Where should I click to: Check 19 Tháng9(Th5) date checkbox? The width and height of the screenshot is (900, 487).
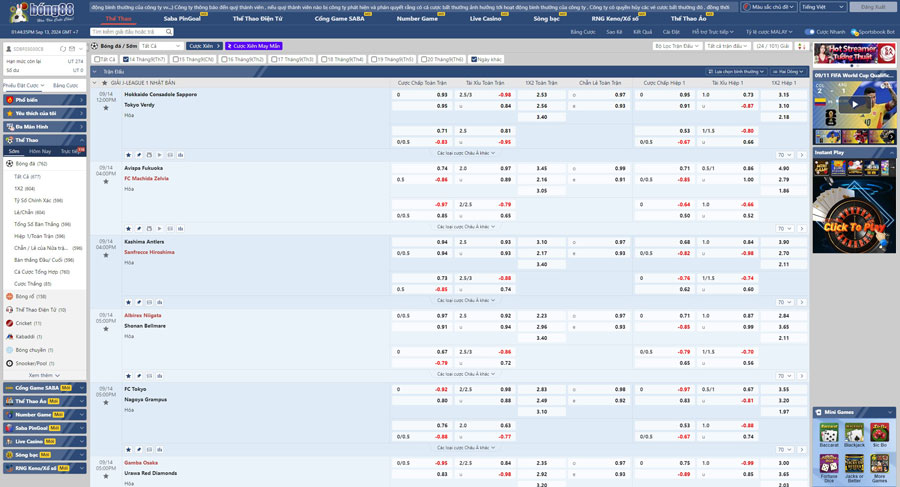374,59
